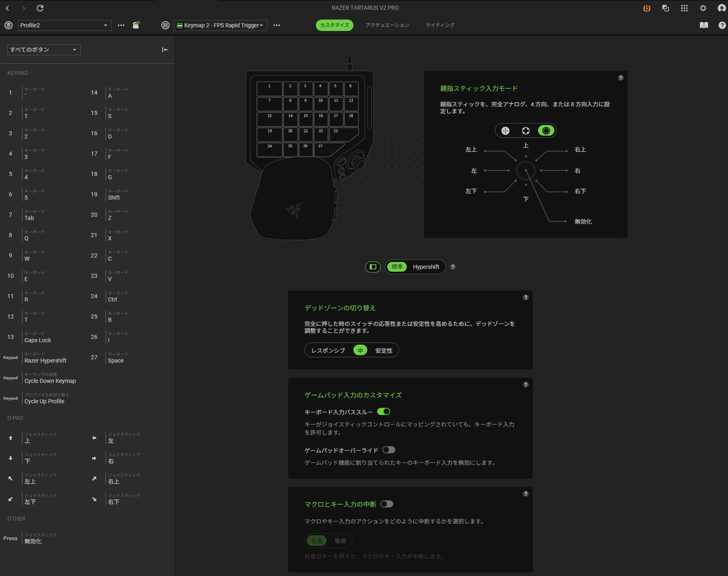Open help for gamepad input customization panel

tap(526, 385)
